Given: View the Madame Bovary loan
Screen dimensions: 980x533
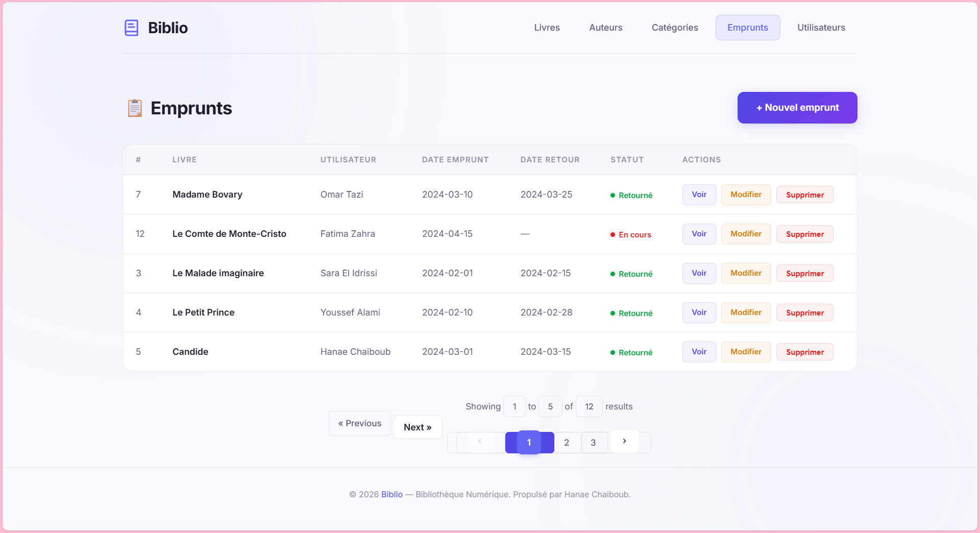Looking at the screenshot, I should click(699, 195).
